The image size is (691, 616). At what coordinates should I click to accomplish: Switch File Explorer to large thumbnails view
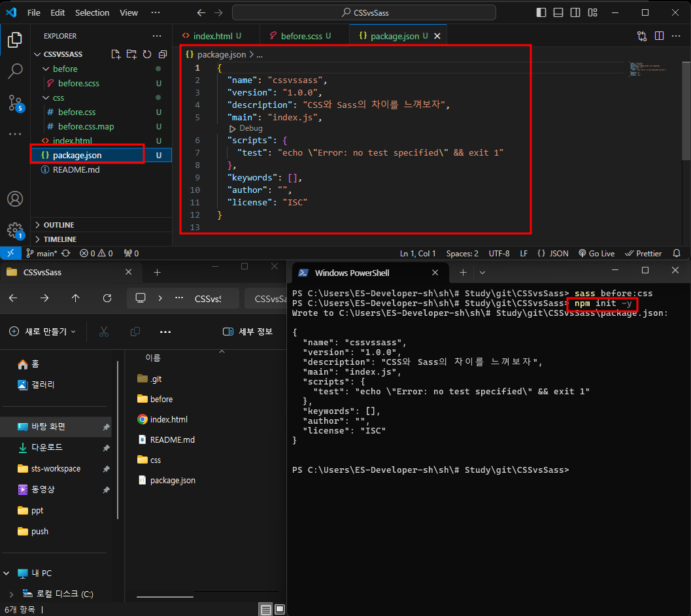[279, 609]
